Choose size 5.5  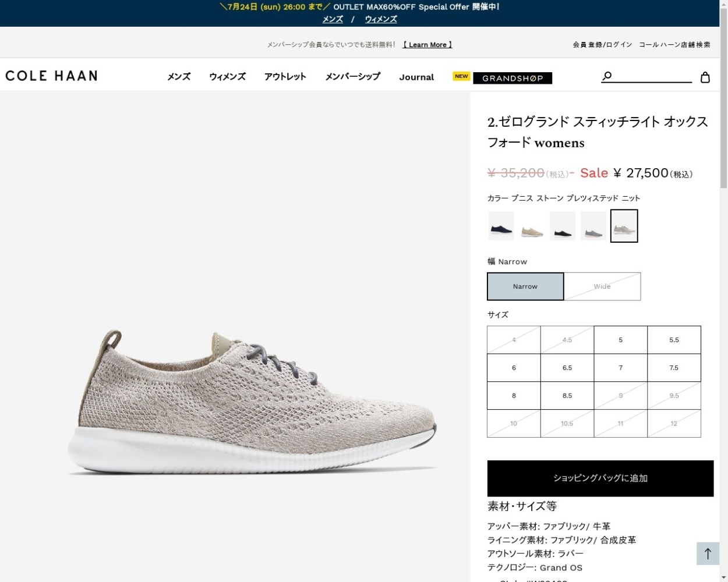click(x=674, y=340)
